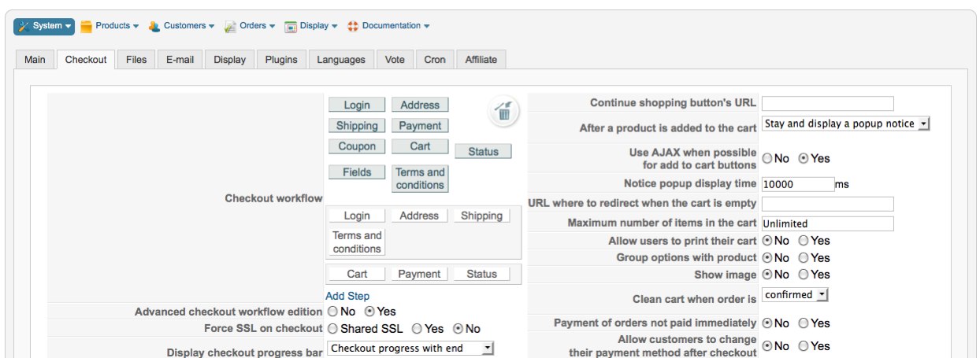Open the Affiliate tab
The height and width of the screenshot is (358, 980).
[481, 60]
